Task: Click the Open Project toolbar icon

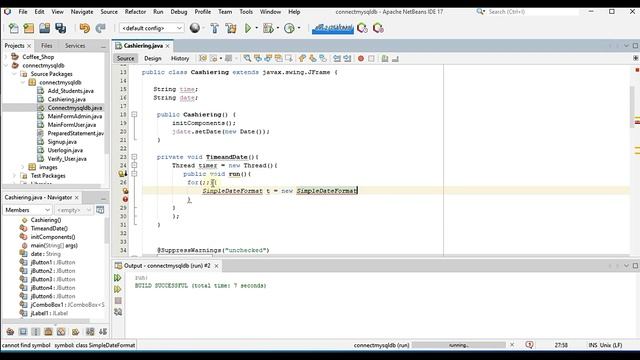Action: point(44,28)
